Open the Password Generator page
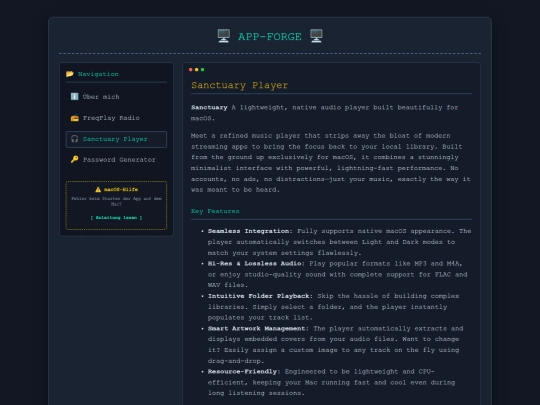 (x=116, y=160)
